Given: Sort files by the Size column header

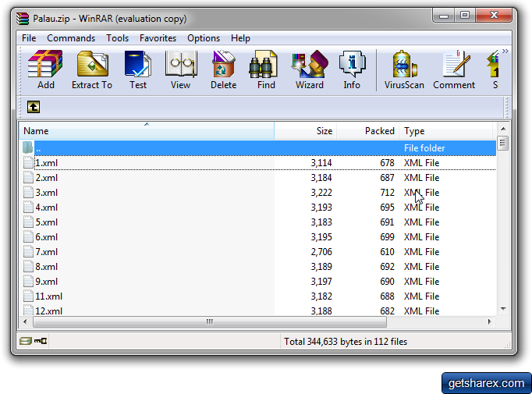Looking at the screenshot, I should click(x=305, y=130).
